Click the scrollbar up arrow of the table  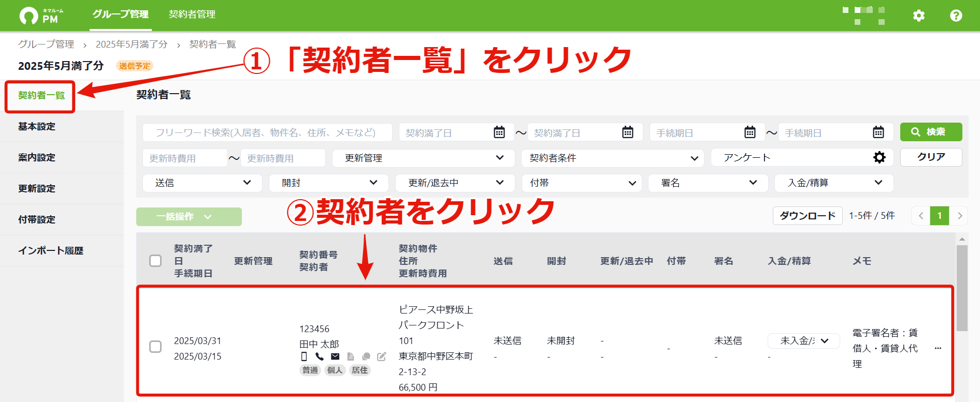(x=962, y=239)
